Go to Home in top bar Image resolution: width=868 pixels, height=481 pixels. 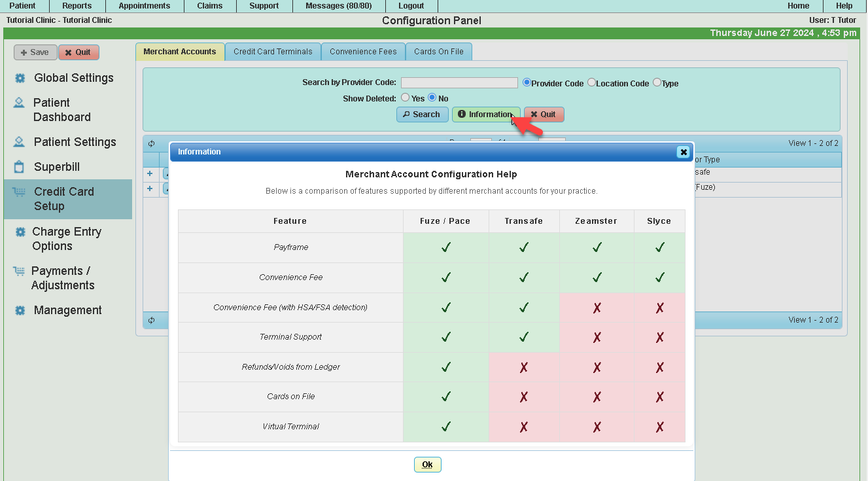[798, 6]
